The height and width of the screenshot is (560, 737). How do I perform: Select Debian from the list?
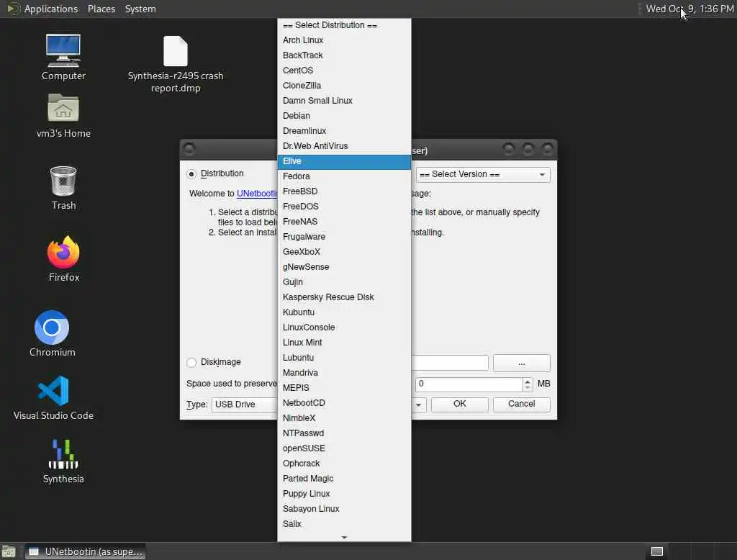344,116
